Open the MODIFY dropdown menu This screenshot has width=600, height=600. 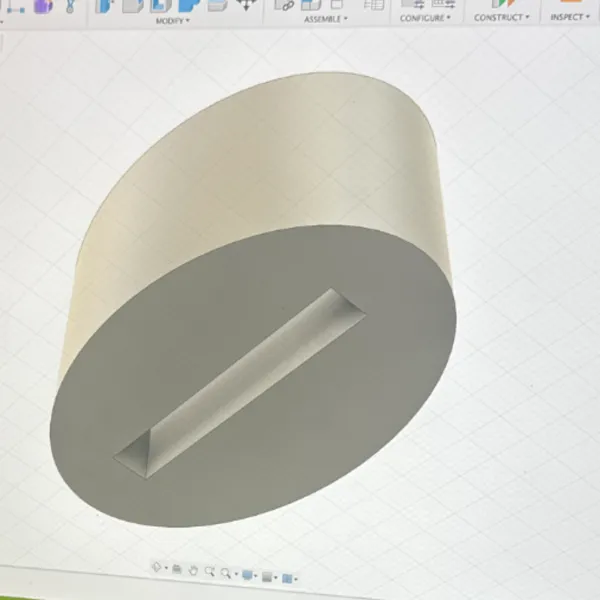[173, 21]
